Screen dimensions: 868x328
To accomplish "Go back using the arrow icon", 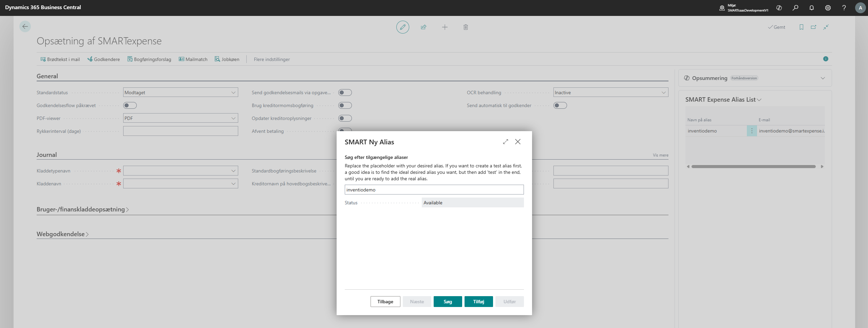I will point(25,26).
